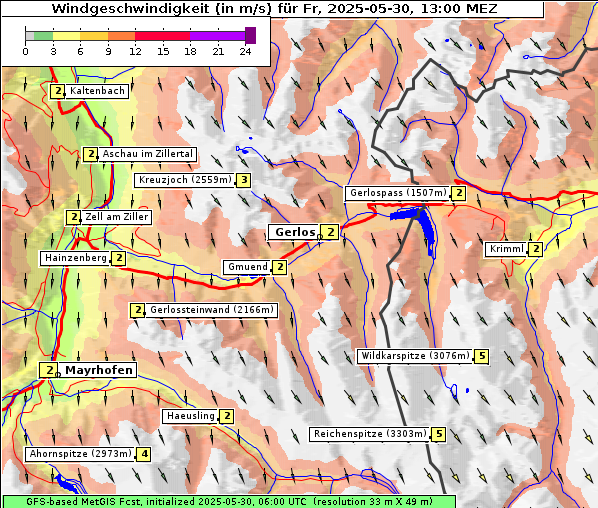Select the Hainzenberg place label
The image size is (598, 508).
coord(76,258)
